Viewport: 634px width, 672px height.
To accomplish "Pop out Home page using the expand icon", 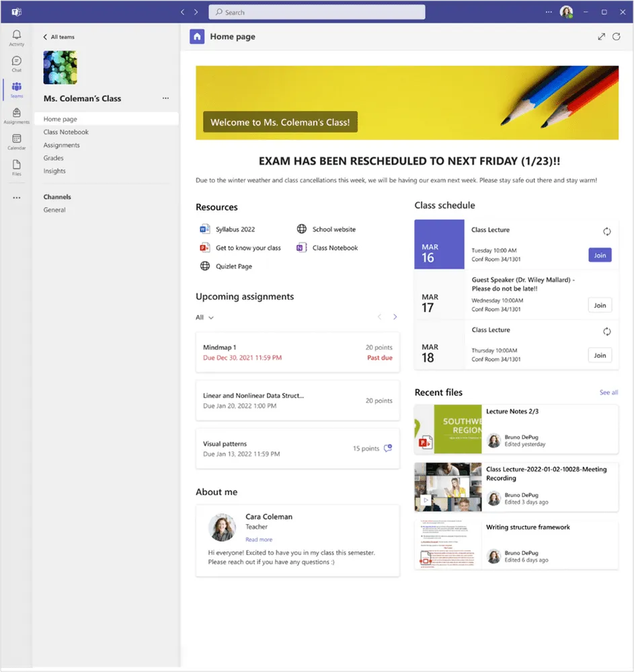I will pyautogui.click(x=601, y=36).
